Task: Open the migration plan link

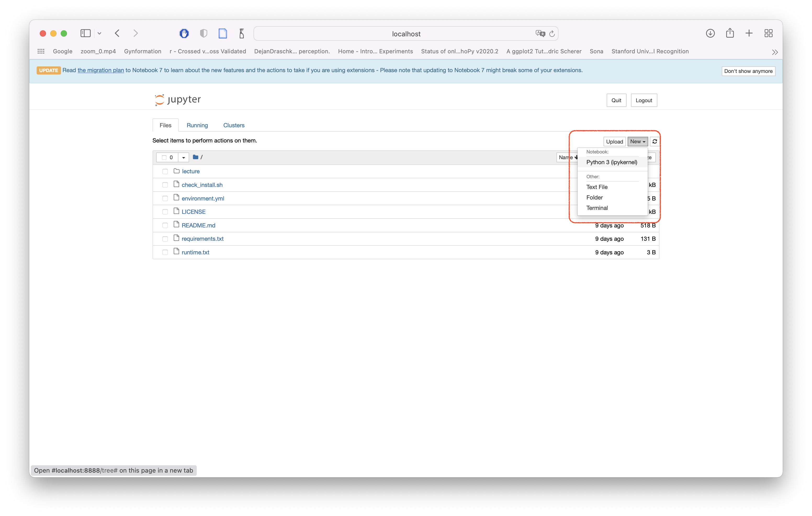Action: [100, 70]
